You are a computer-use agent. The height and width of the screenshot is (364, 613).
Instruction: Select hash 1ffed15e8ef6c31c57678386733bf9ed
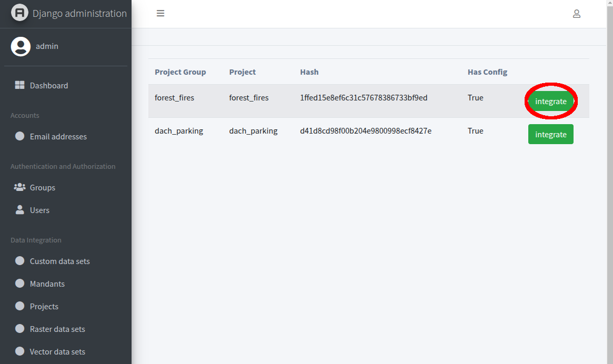click(364, 98)
